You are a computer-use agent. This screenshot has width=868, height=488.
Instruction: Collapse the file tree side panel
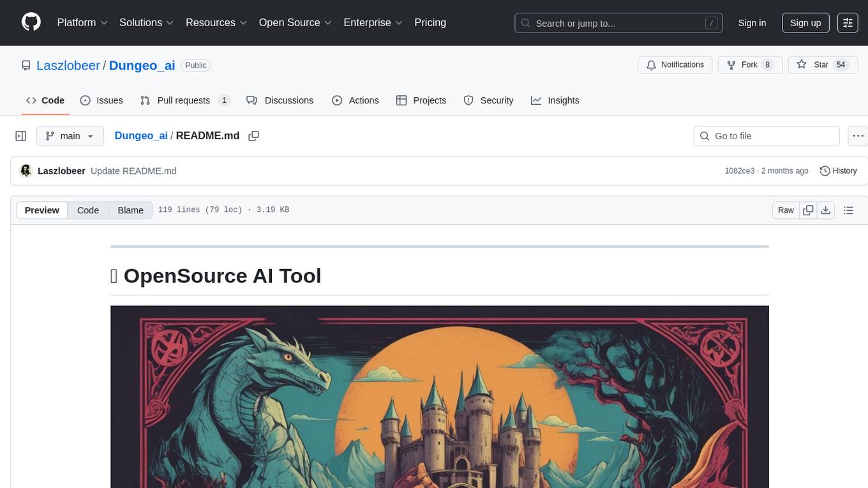20,136
